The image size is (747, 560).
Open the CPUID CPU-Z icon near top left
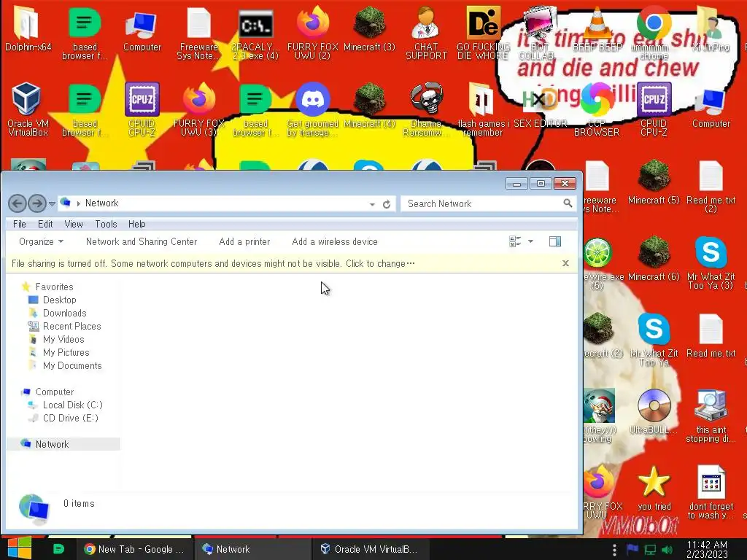142,109
